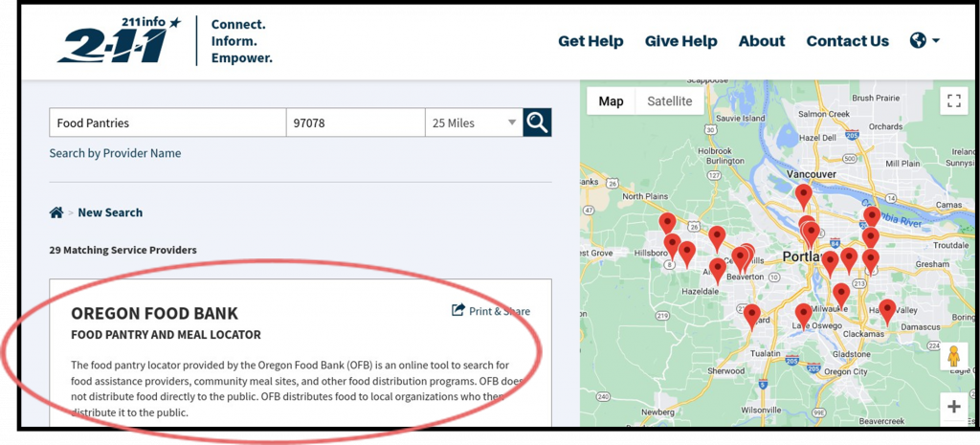The height and width of the screenshot is (445, 980).
Task: Click the map pin near Happy Valley
Action: (x=887, y=310)
